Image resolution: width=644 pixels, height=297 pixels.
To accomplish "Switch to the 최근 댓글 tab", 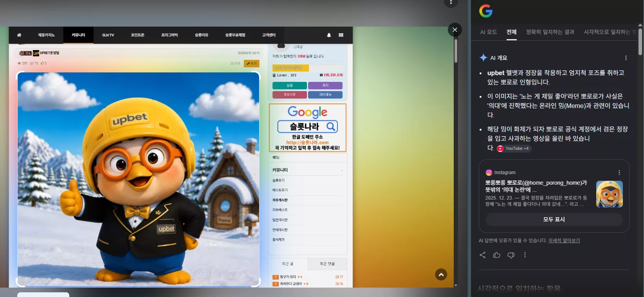I will (x=327, y=264).
